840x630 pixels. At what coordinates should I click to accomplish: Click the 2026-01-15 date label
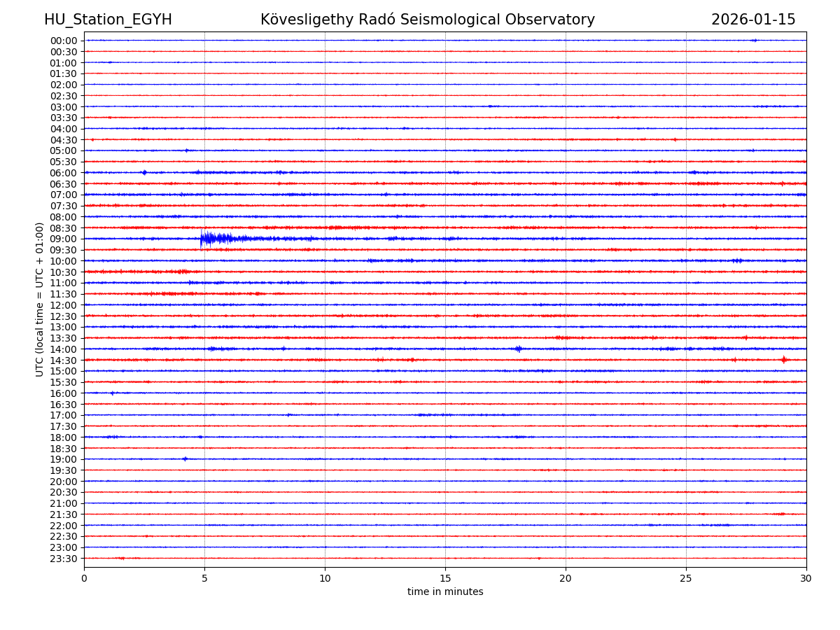tap(753, 20)
